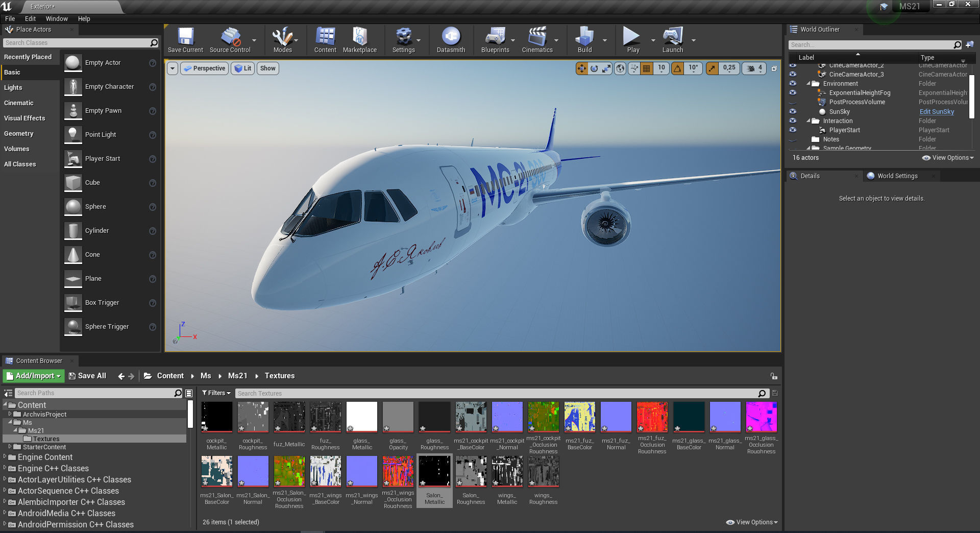980x533 pixels.
Task: Switch to the World Settings tab
Action: pyautogui.click(x=897, y=176)
